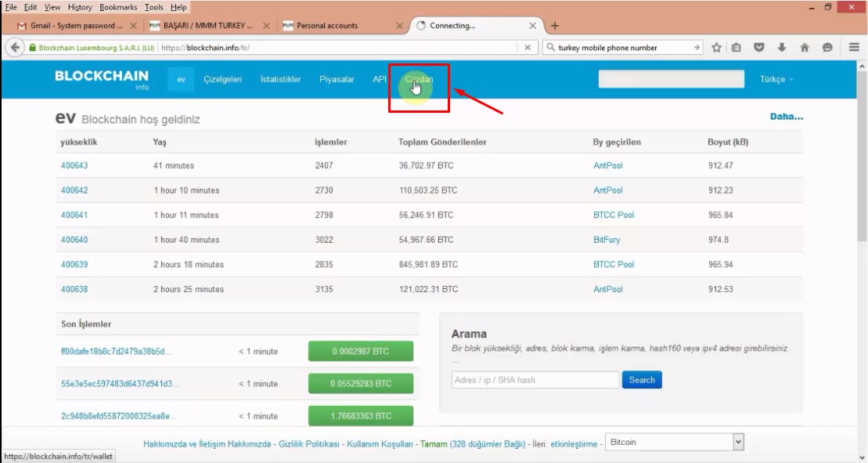Open Cüzdan wallet in navigation bar

pos(419,79)
